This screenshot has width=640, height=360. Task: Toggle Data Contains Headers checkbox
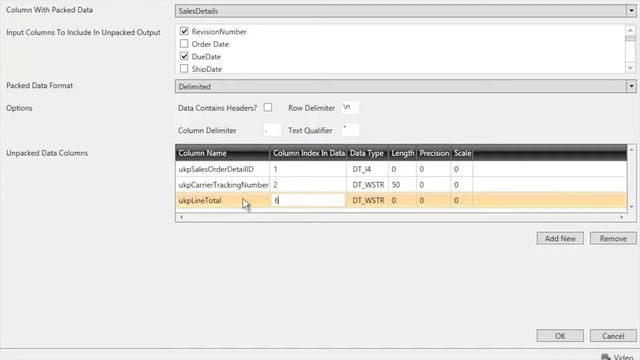point(268,107)
